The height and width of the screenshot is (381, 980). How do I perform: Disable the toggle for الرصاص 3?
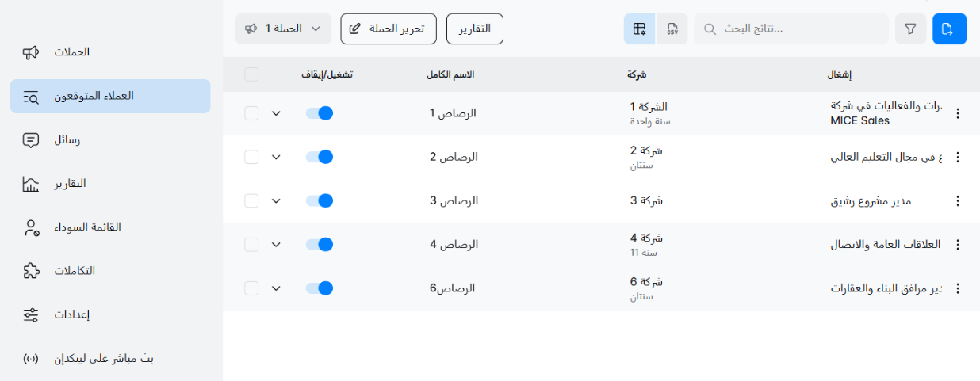(319, 200)
